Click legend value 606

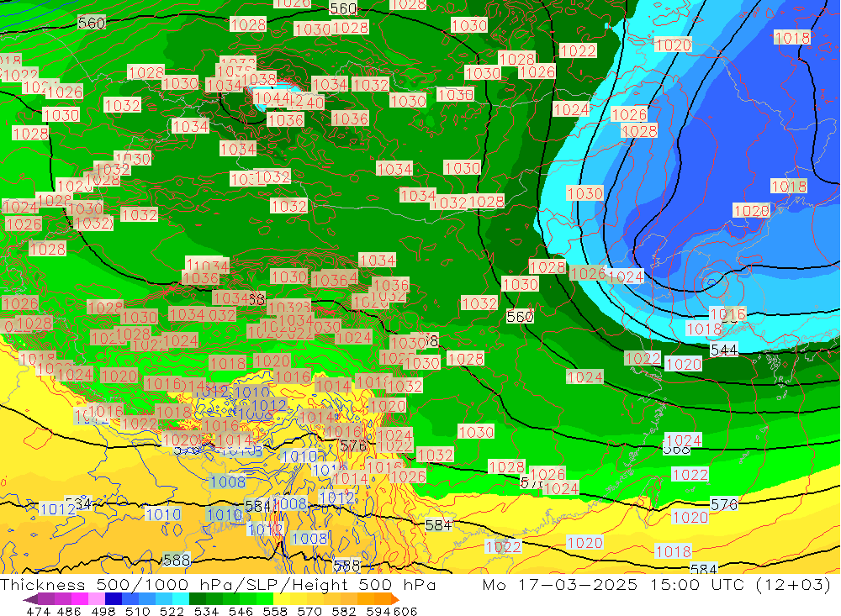404,611
